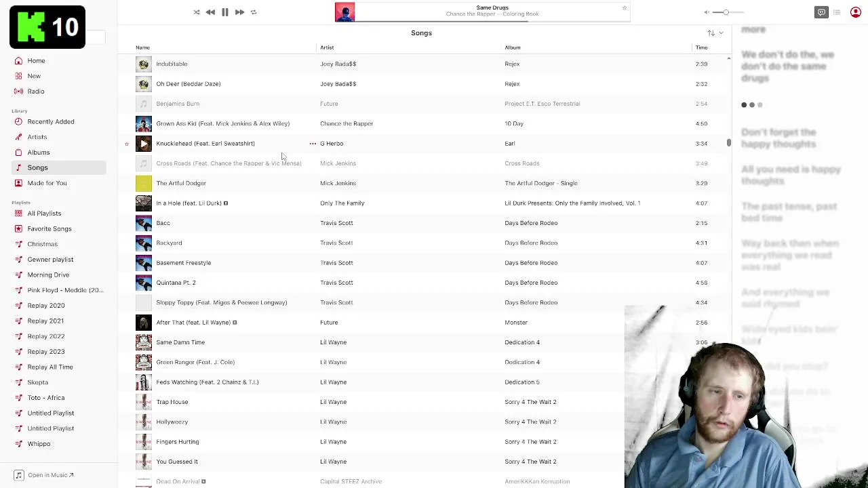The width and height of the screenshot is (868, 488).
Task: Toggle favorite star on Knucklehead row
Action: [127, 144]
